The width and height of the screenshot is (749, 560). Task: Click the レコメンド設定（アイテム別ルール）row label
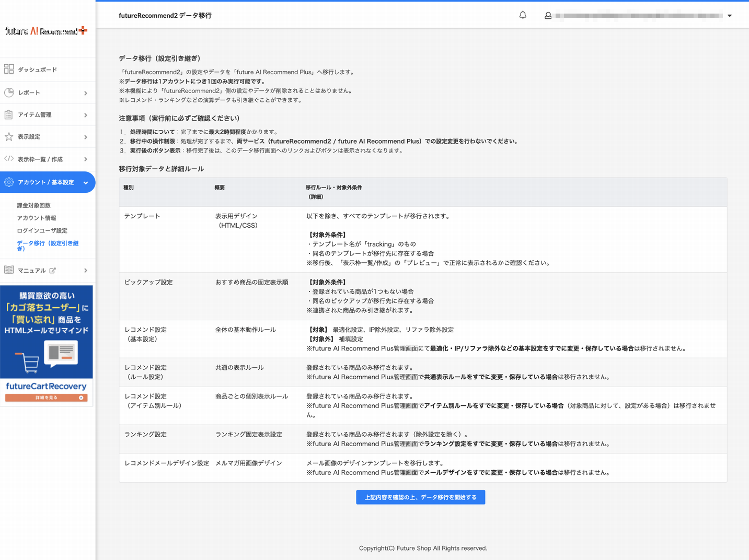tap(153, 401)
